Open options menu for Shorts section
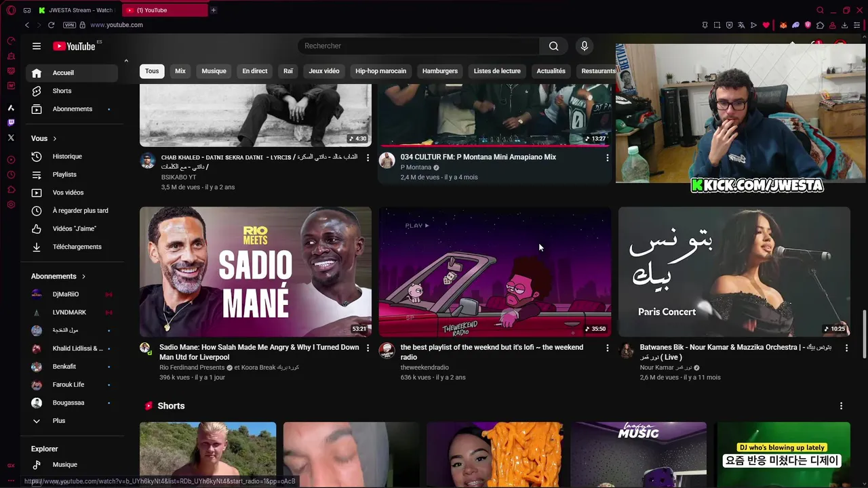 coord(842,406)
